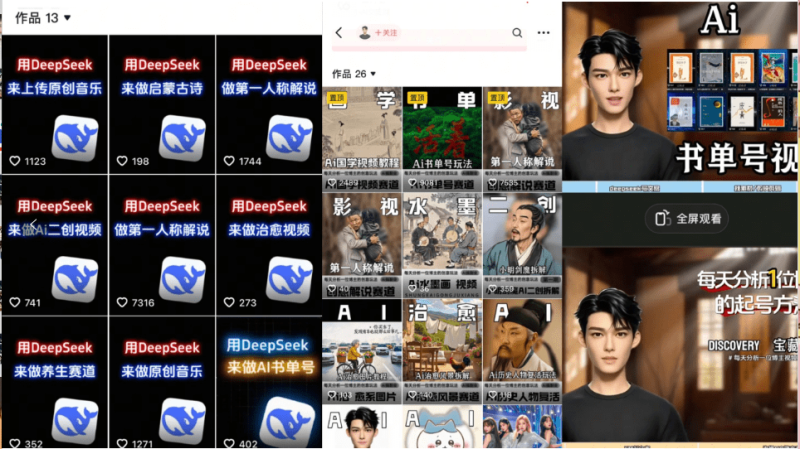Click the DeepSeek whale logo on 来上传原创音乐
The image size is (800, 449).
75,137
